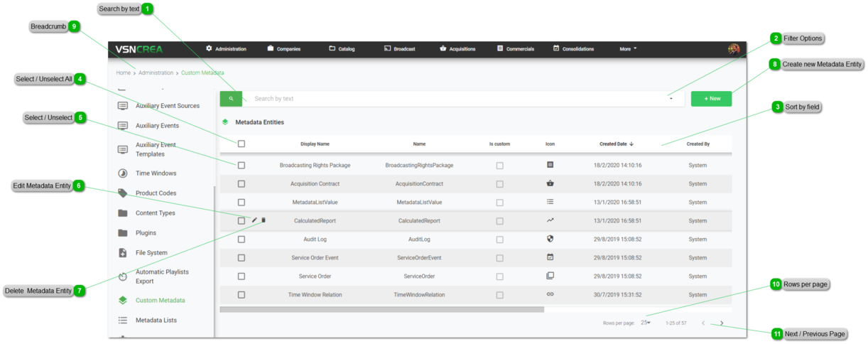Click the trash delete icon on CalculatedReport row
868x344 pixels.
[264, 220]
